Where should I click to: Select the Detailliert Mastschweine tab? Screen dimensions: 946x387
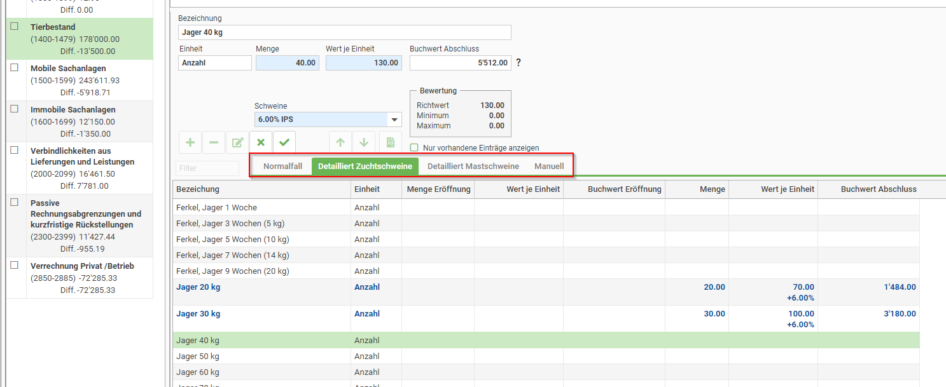click(472, 166)
